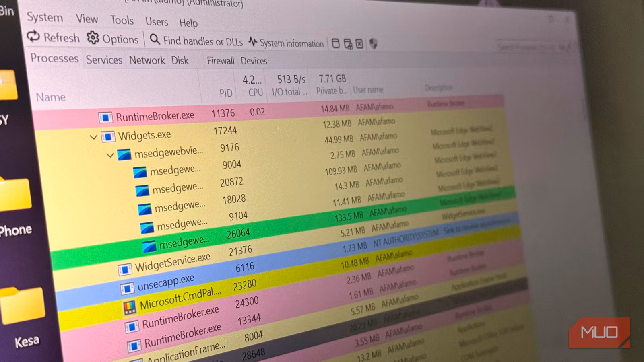The image size is (644, 362).
Task: Click the unsecapp.exe process icon
Action: 127,288
